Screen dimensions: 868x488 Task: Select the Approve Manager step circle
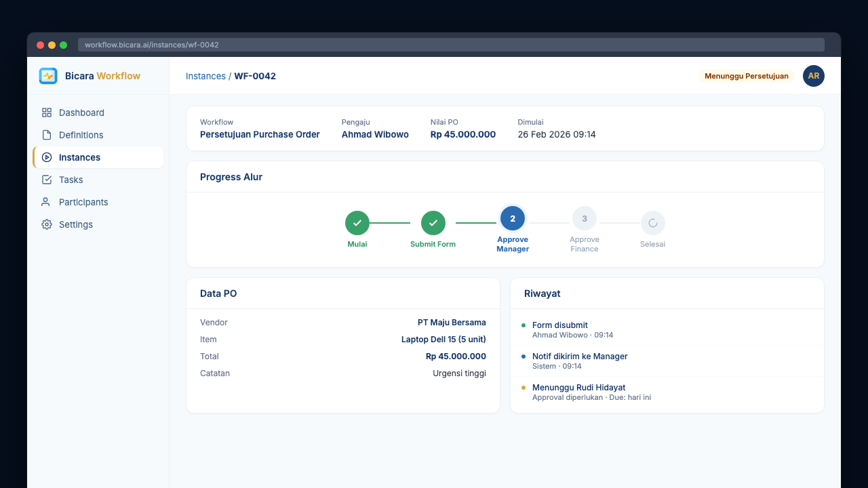pos(513,218)
